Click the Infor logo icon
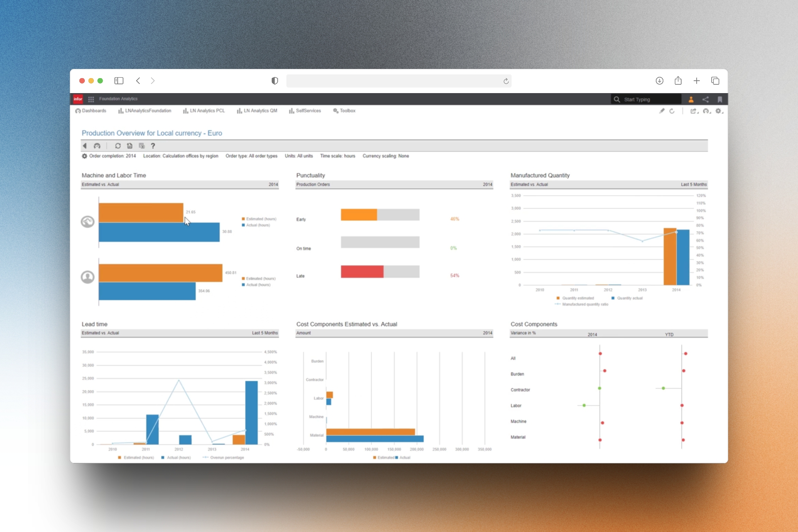 coord(78,99)
